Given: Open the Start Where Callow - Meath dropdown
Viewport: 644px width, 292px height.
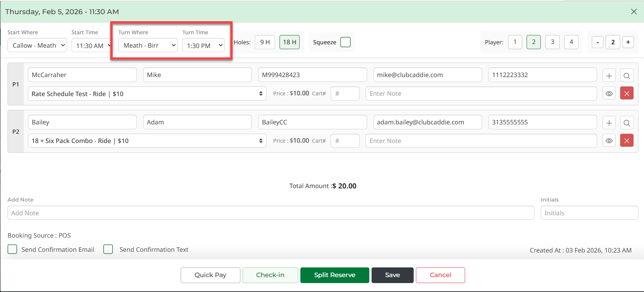Looking at the screenshot, I should 37,45.
